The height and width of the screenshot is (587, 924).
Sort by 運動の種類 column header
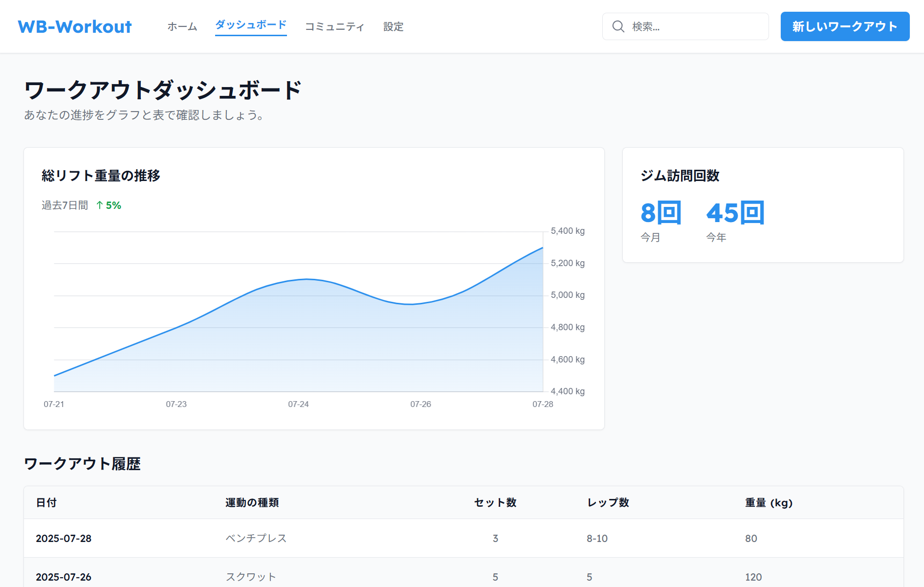252,502
